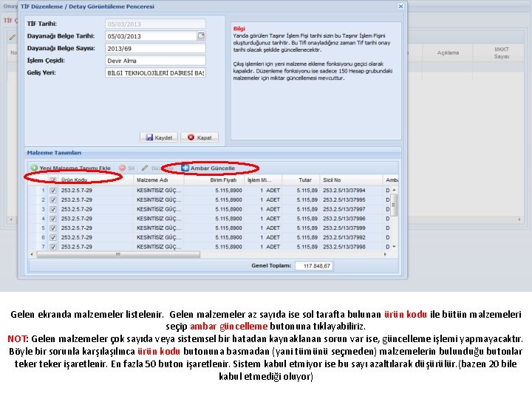Image resolution: width=532 pixels, height=399 pixels.
Task: Click Yeni Malzeme Tanımı Ekle
Action: tap(71, 168)
